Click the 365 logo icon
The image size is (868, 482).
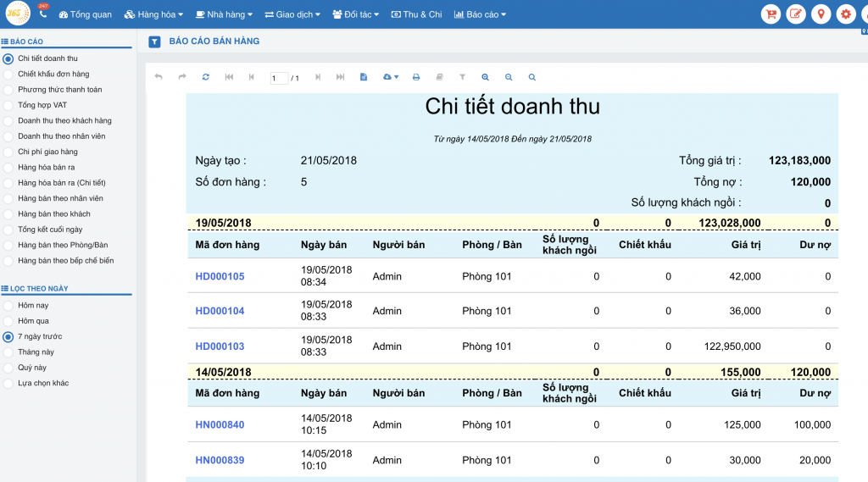click(x=17, y=14)
